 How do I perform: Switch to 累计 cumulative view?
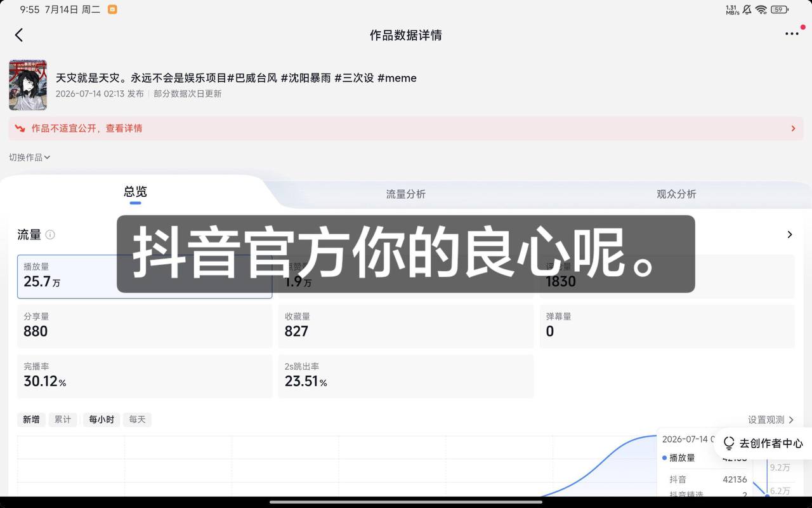[63, 420]
